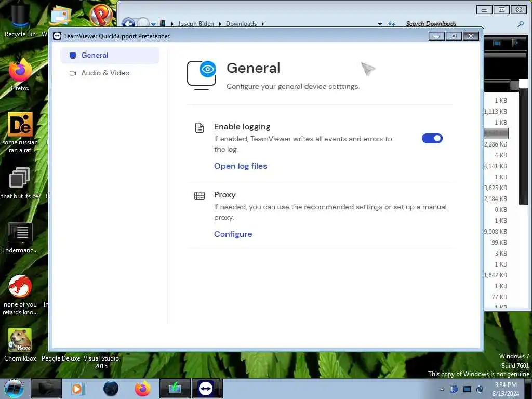Click the Explorer file list vertical scrollbar

coord(524,146)
